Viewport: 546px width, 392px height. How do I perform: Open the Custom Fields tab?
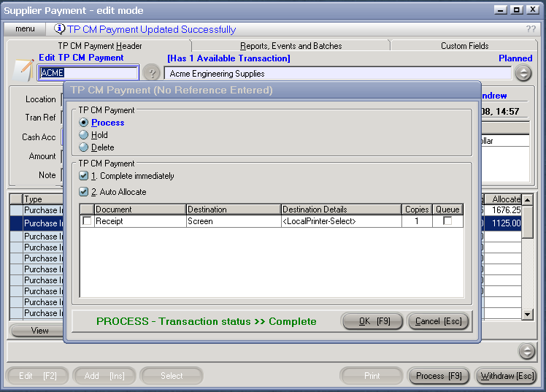(x=464, y=46)
